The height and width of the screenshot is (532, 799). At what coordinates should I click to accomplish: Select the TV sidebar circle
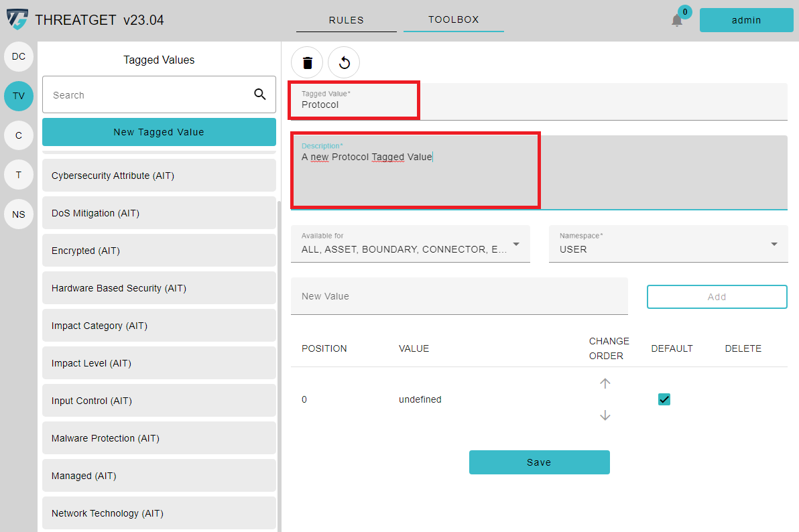(19, 96)
